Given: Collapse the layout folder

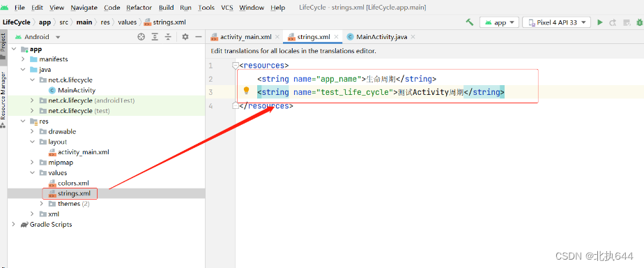Looking at the screenshot, I should click(x=32, y=142).
